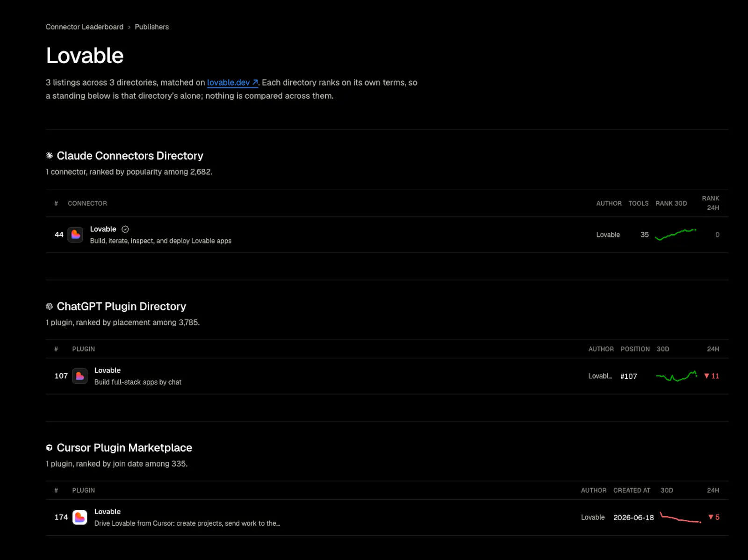Click the position value #107

coord(629,376)
